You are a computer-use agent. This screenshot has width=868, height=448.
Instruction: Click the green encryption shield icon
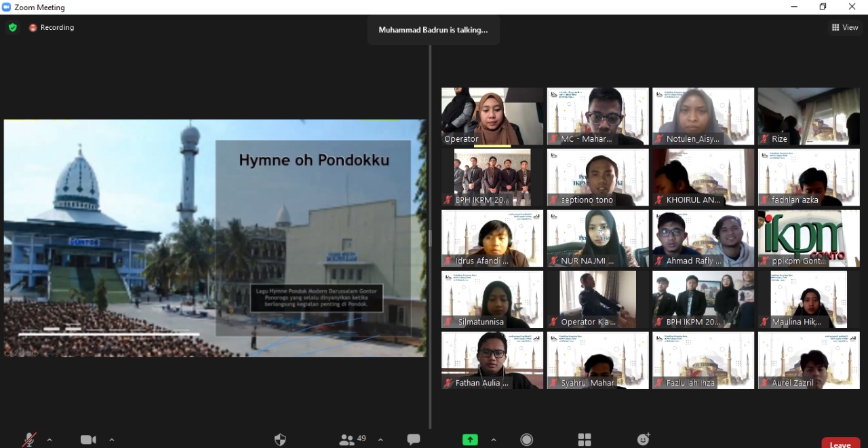pyautogui.click(x=12, y=27)
